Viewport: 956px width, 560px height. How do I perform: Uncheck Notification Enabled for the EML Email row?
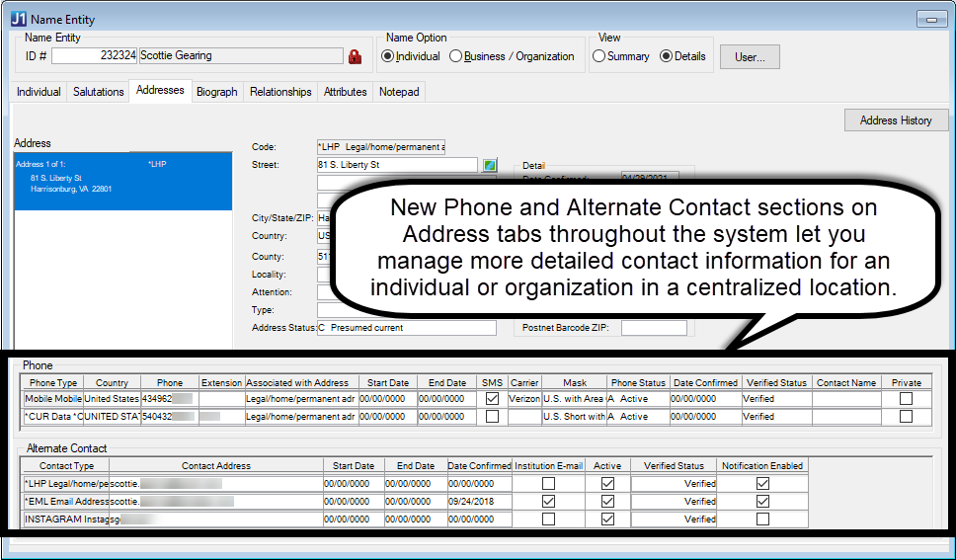761,502
